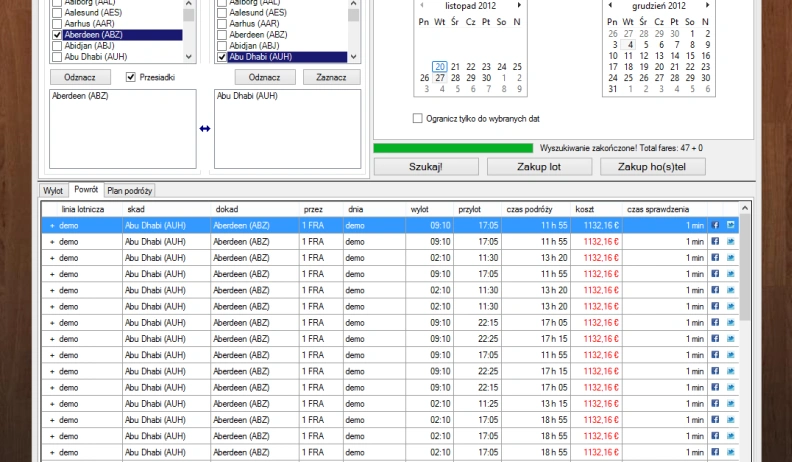Image resolution: width=792 pixels, height=462 pixels.
Task: Click the blue swap-direction arrows between airport lists
Action: (205, 129)
